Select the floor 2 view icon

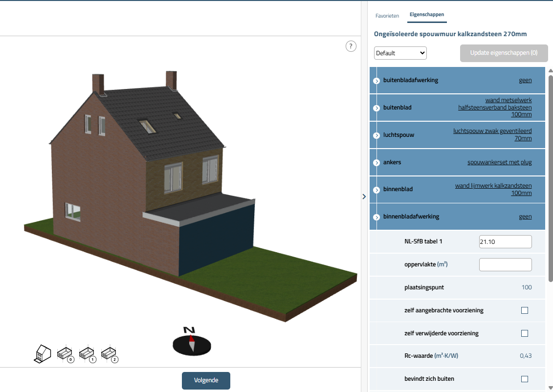[110, 354]
